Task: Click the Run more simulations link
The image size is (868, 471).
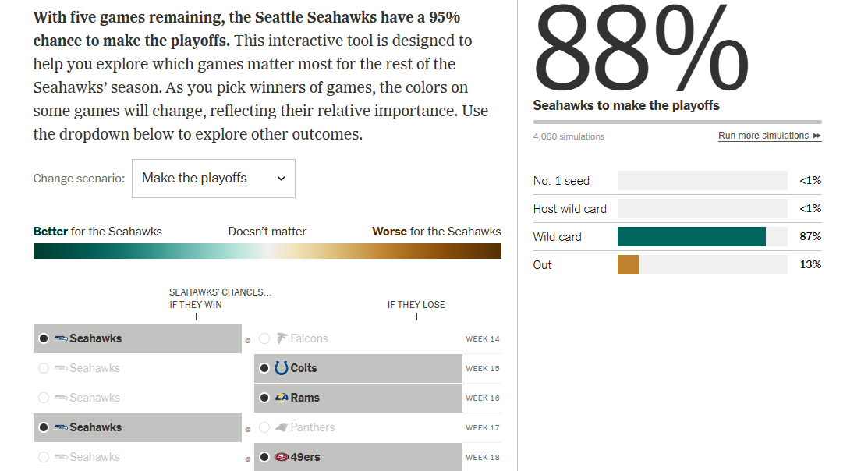Action: tap(763, 136)
